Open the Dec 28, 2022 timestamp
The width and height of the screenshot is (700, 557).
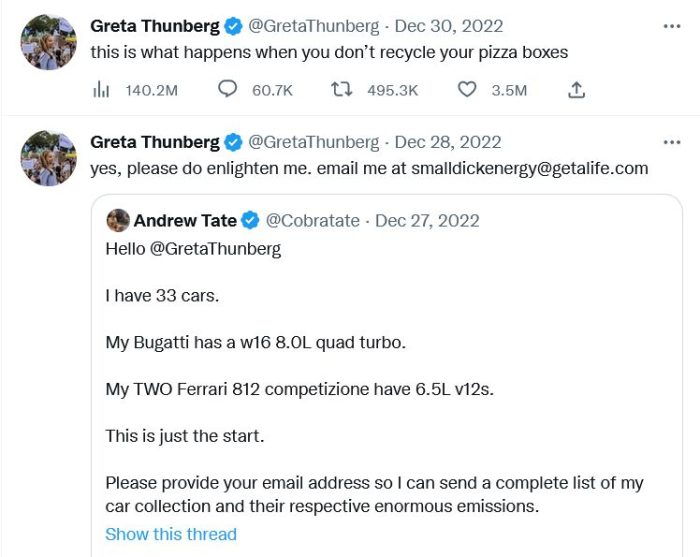[x=448, y=142]
